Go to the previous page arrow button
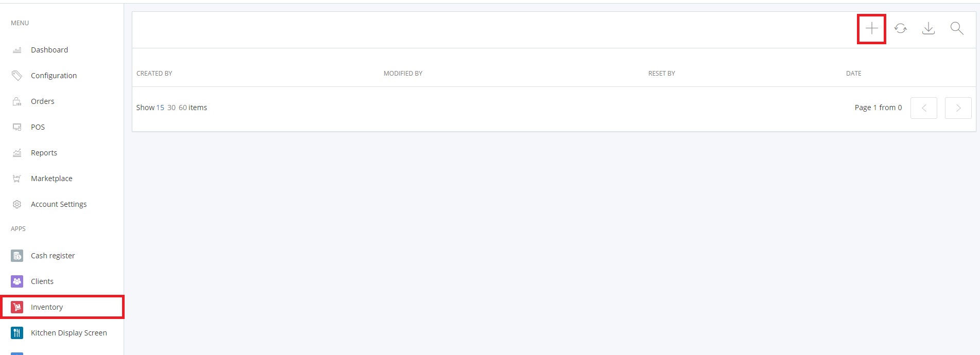 (924, 108)
